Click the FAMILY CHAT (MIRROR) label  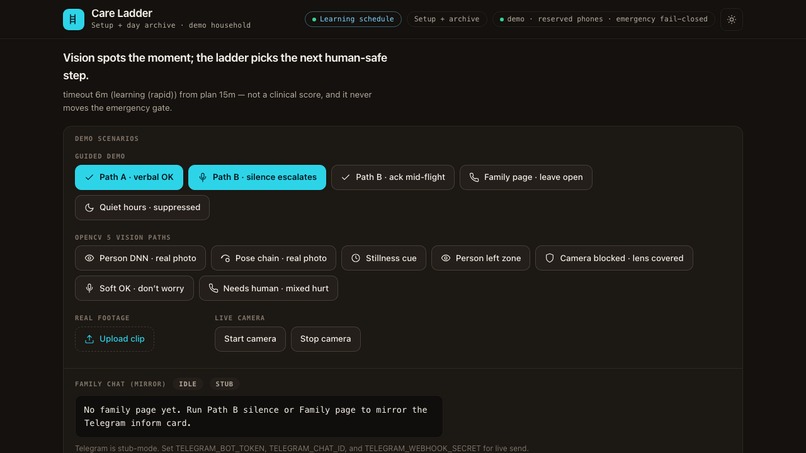tap(120, 384)
